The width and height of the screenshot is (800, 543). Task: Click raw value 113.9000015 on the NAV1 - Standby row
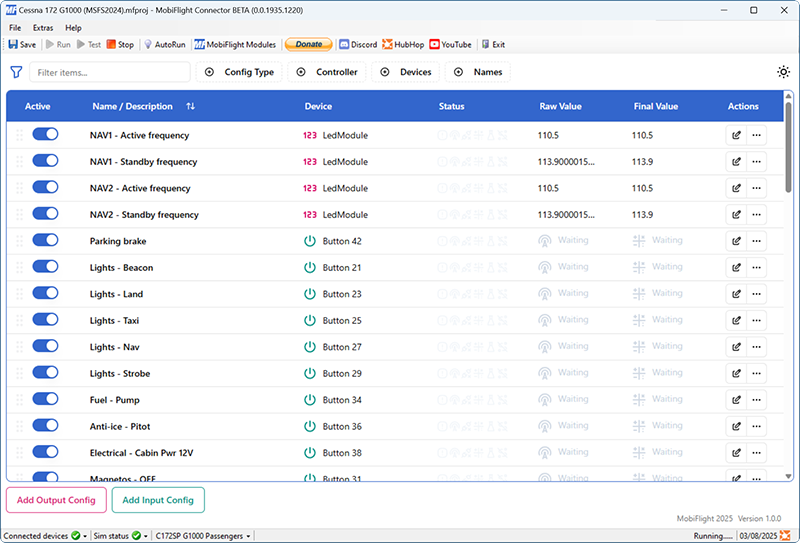[566, 162]
